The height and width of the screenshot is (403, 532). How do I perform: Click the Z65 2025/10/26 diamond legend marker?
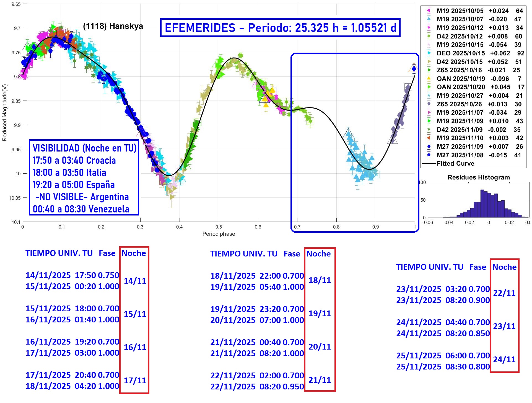point(429,104)
